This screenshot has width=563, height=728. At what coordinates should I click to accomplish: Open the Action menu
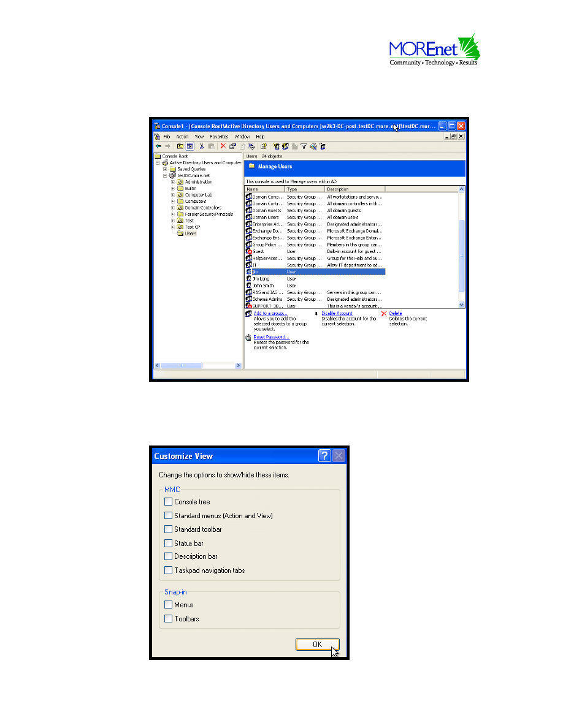click(x=182, y=137)
